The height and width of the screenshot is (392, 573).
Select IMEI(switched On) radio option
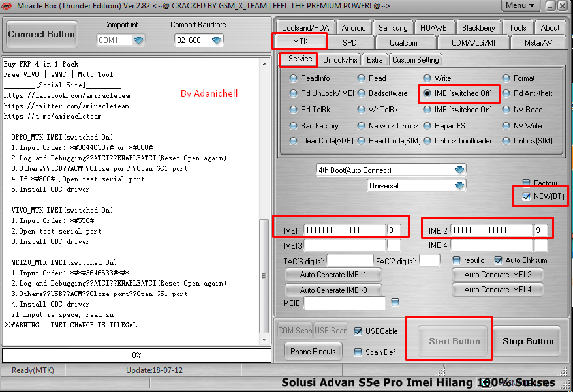(x=427, y=110)
